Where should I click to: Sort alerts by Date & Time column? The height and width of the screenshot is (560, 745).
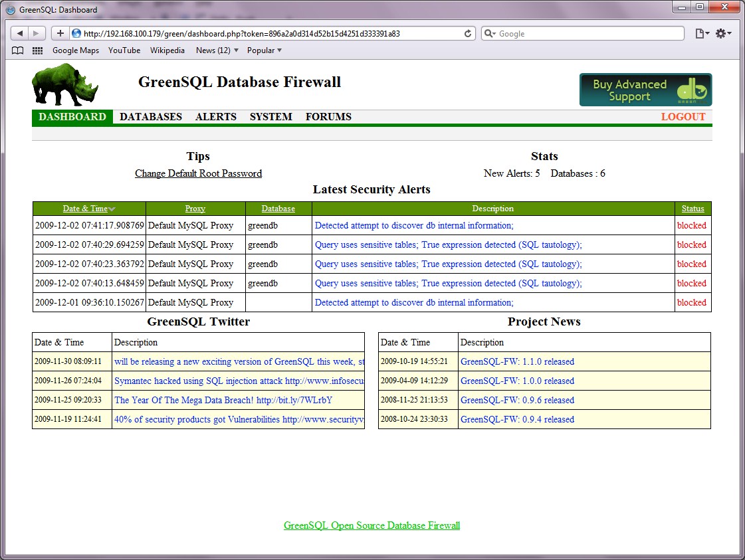(85, 209)
